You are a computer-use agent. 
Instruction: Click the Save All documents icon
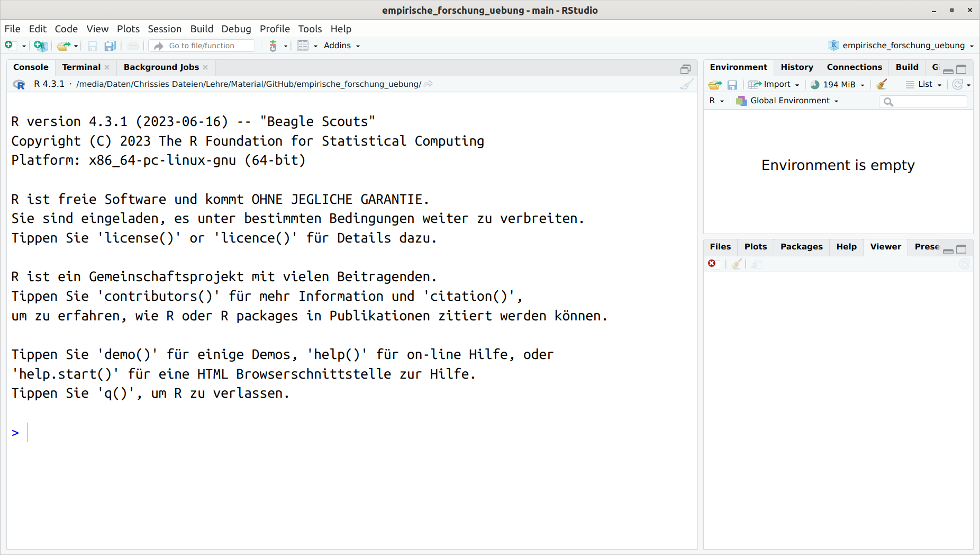pos(110,46)
